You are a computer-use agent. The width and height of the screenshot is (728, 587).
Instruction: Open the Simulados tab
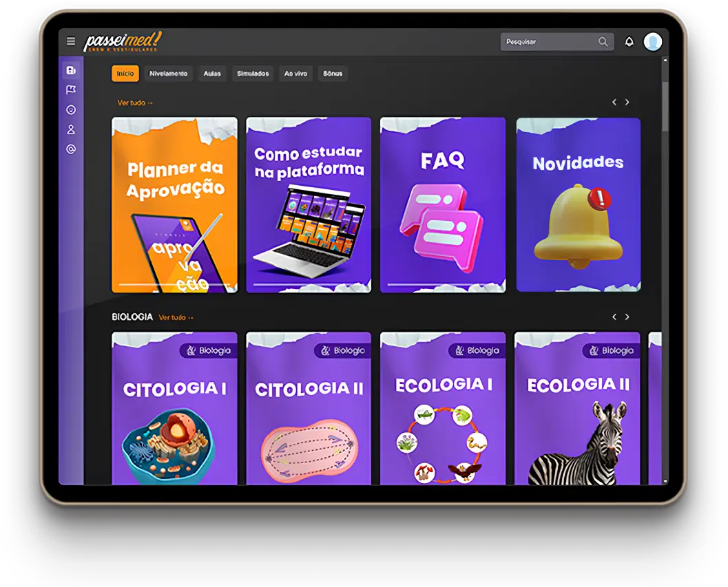click(253, 74)
